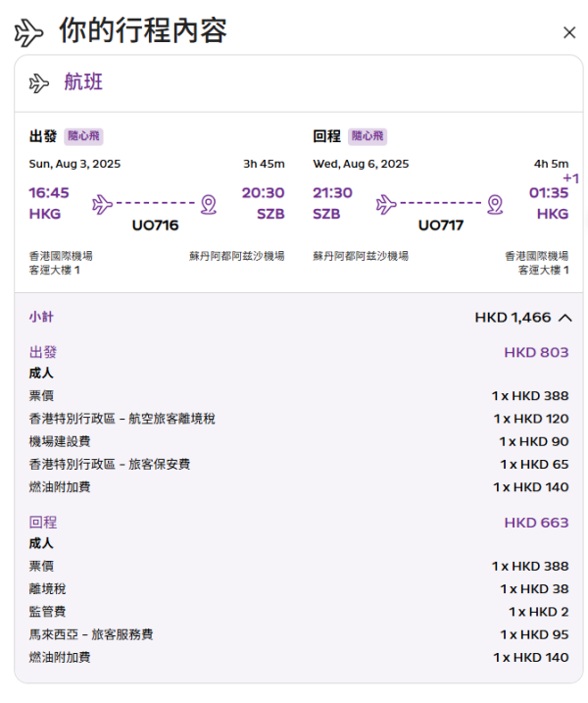Select flight number UO717
The width and height of the screenshot is (588, 703).
pos(441,226)
